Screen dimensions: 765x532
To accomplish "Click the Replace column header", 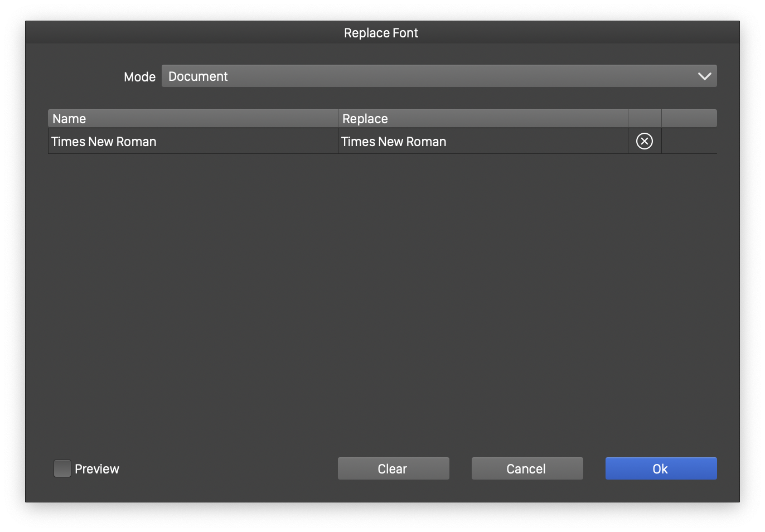I will (482, 119).
